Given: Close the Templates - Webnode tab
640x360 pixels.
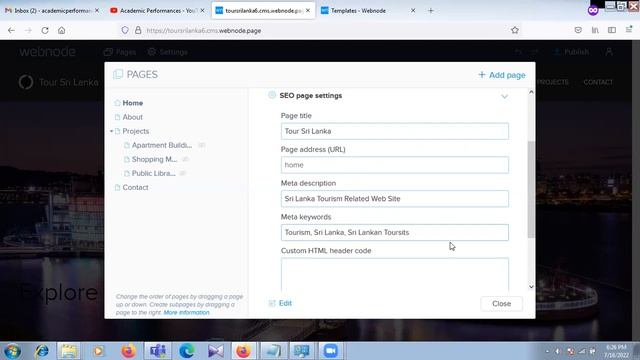Looking at the screenshot, I should click(413, 11).
